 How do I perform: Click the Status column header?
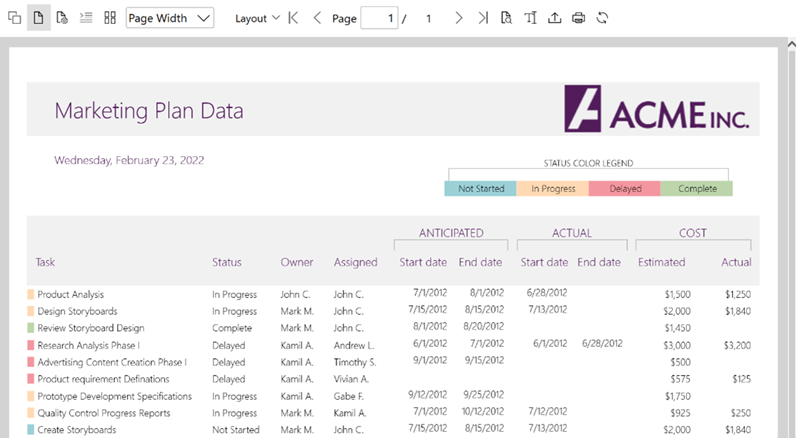227,262
